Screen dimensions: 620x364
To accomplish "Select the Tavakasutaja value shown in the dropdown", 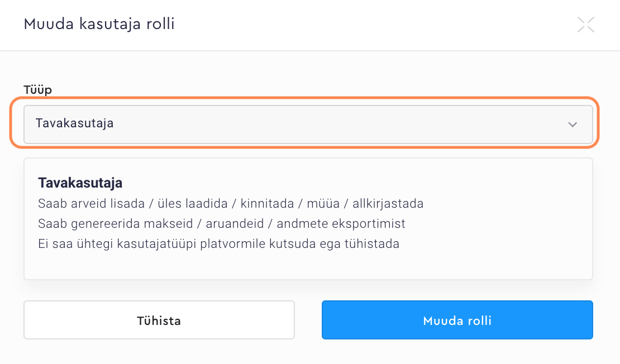I will (x=75, y=123).
